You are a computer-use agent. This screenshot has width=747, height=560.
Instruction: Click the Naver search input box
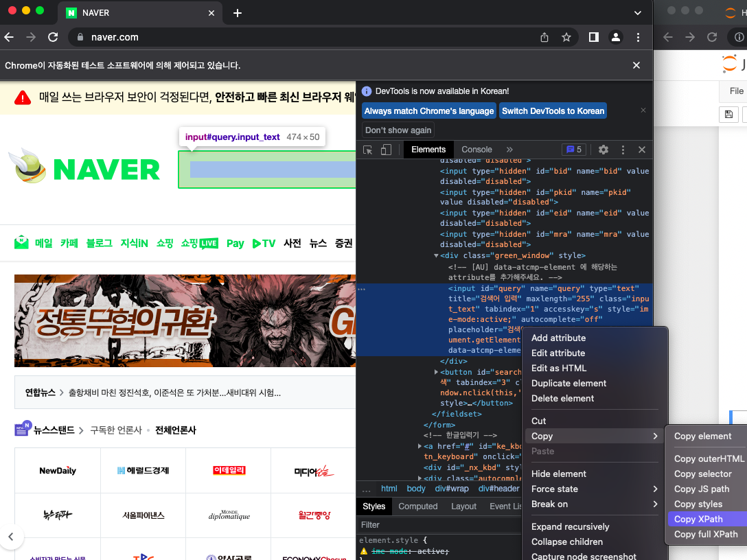[267, 170]
